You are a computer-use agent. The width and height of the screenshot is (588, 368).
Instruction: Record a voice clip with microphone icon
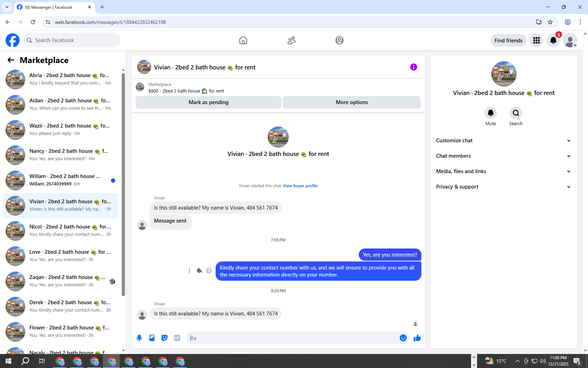point(139,338)
